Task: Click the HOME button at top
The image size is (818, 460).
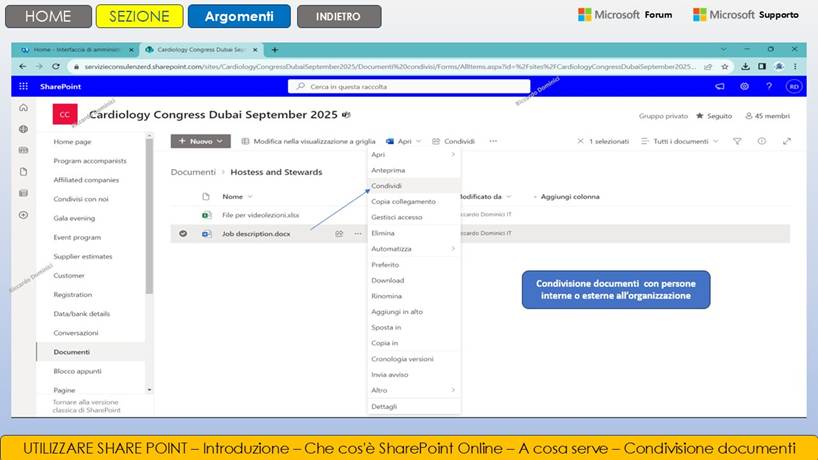Action: click(49, 16)
